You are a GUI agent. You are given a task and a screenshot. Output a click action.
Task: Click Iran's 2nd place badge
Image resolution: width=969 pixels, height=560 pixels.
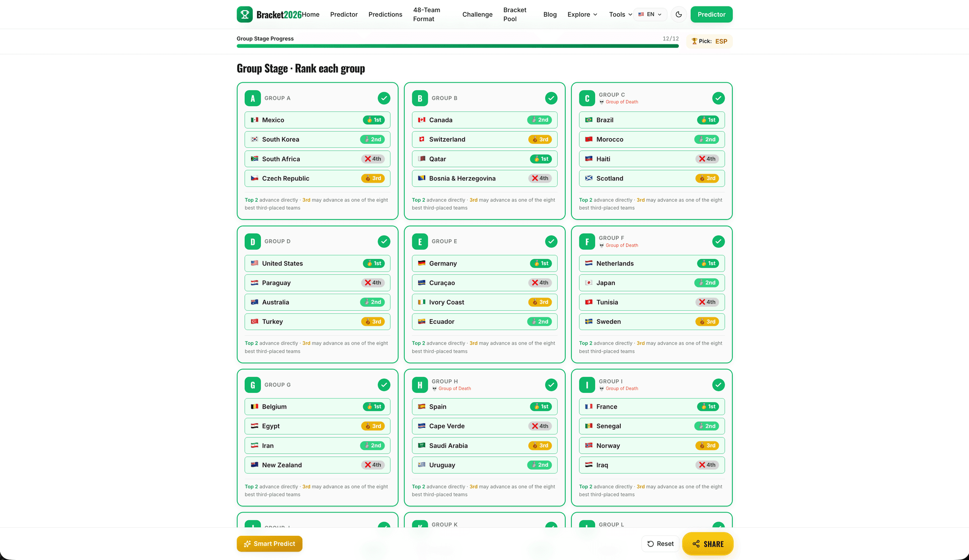(372, 446)
